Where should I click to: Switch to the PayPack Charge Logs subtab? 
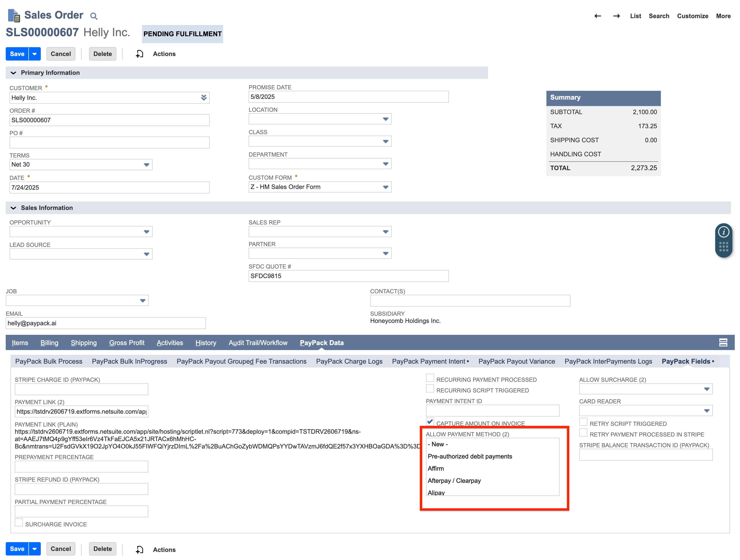coord(349,361)
